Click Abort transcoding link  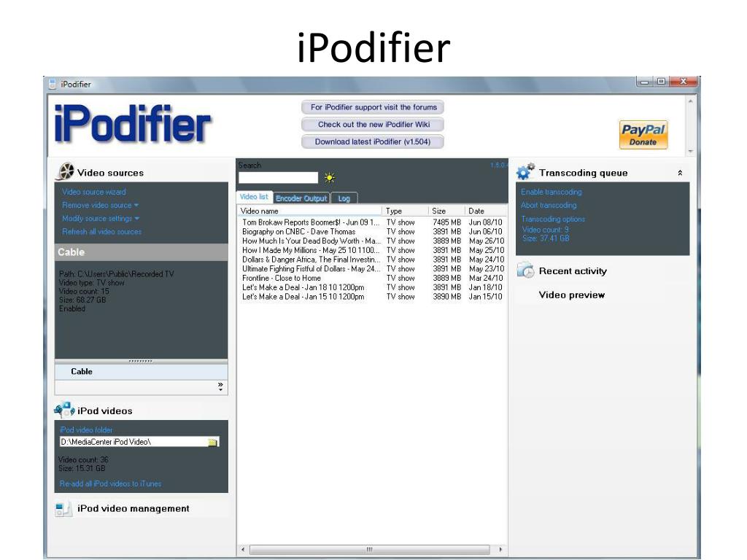click(x=549, y=205)
